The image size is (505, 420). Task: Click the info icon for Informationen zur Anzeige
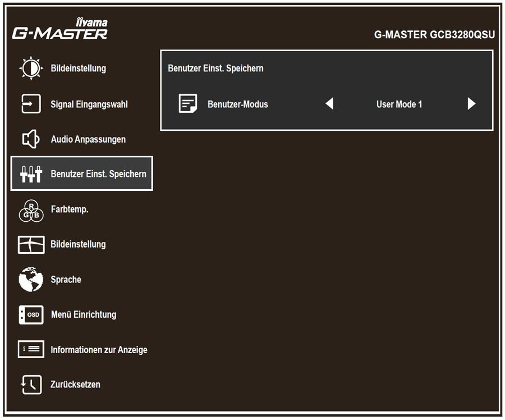click(31, 349)
